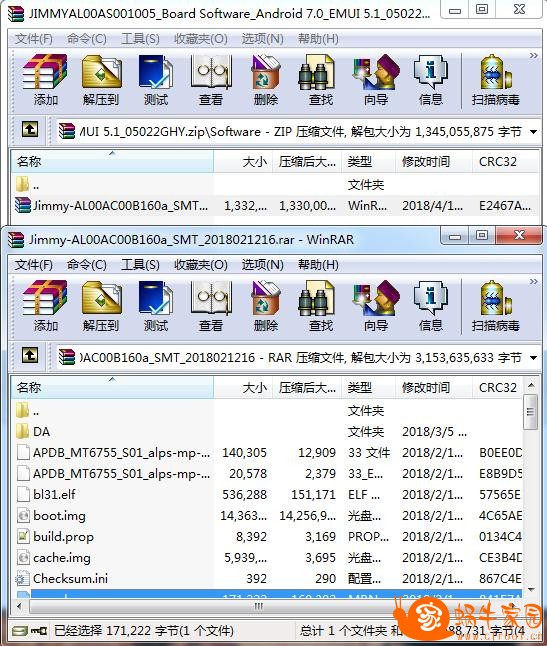This screenshot has height=646, width=547.
Task: Select Checksum.ini file
Action: (x=267, y=578)
